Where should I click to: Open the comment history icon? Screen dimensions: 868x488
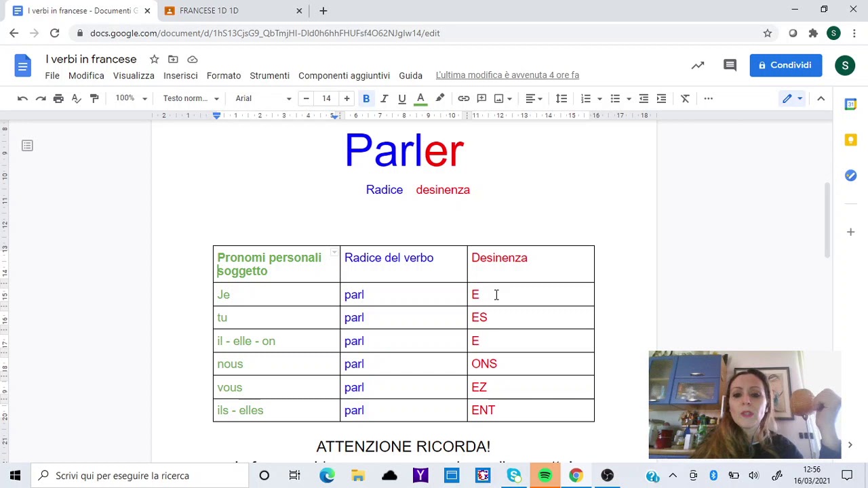730,65
